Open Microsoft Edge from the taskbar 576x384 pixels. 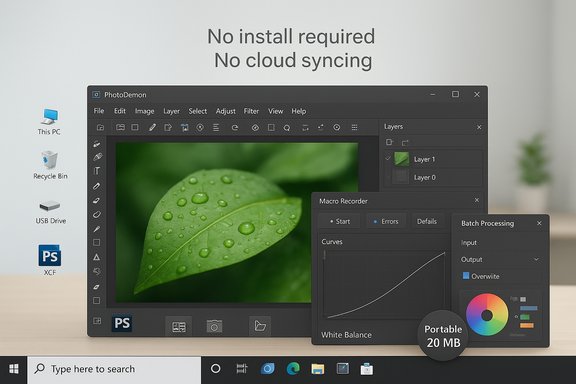[x=293, y=369]
